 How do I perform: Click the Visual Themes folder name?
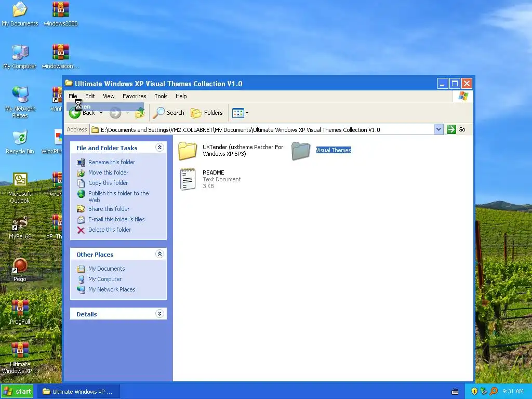334,150
